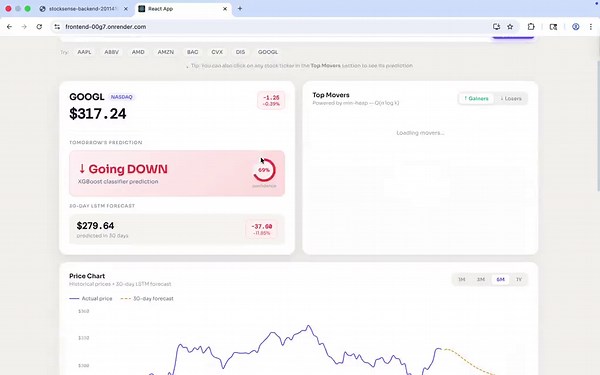The image size is (600, 375).
Task: Try the DIS ticker suggestion
Action: tap(240, 52)
